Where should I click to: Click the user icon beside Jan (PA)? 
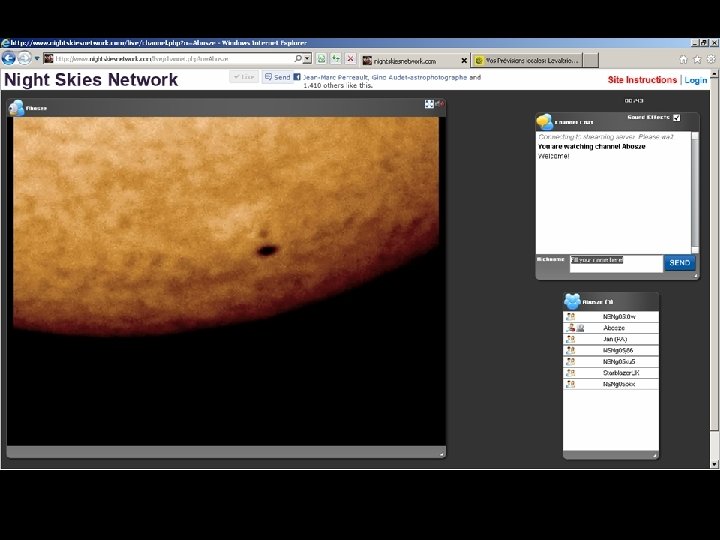(570, 339)
